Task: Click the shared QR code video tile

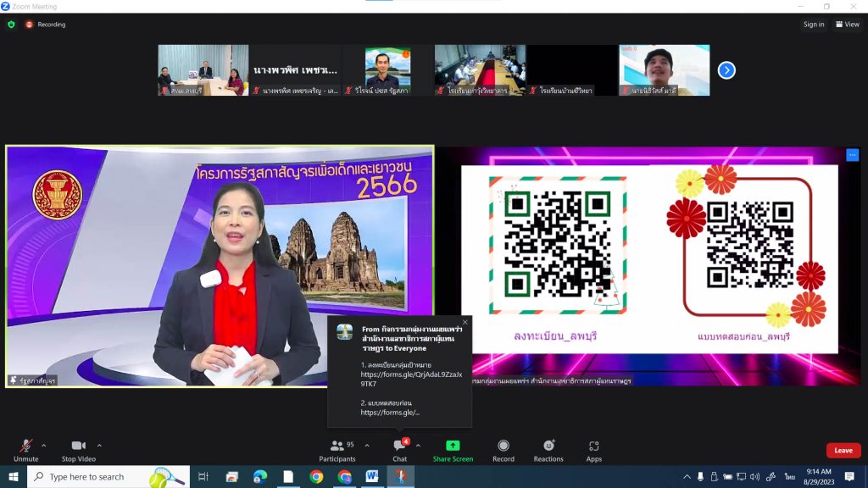Action: pos(648,266)
